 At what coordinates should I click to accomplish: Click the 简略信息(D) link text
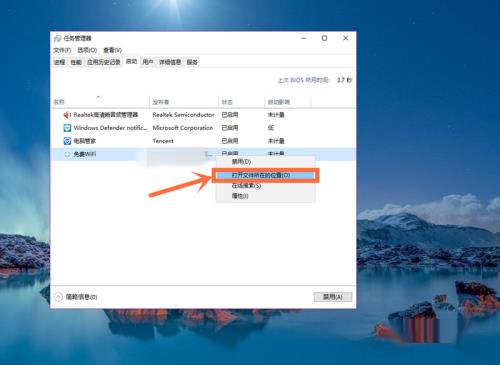[x=82, y=297]
